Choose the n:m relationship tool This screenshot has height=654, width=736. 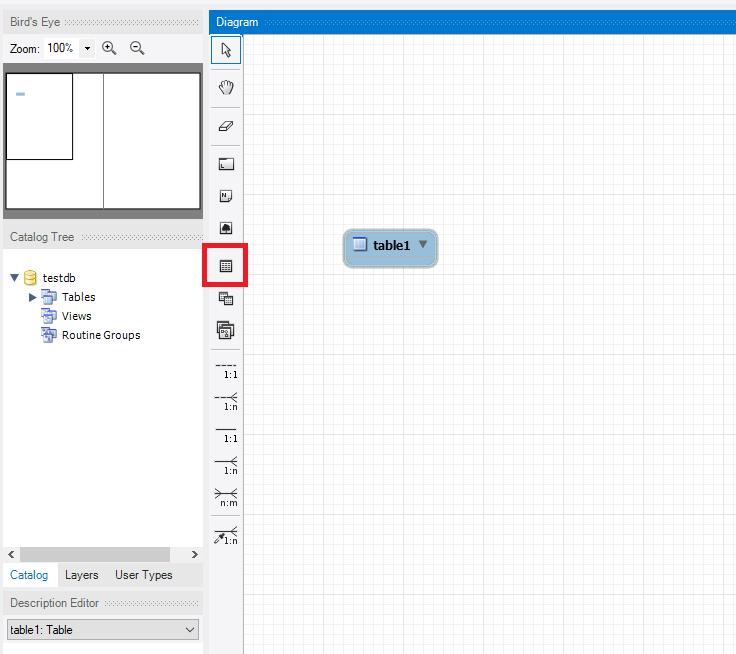pyautogui.click(x=226, y=498)
